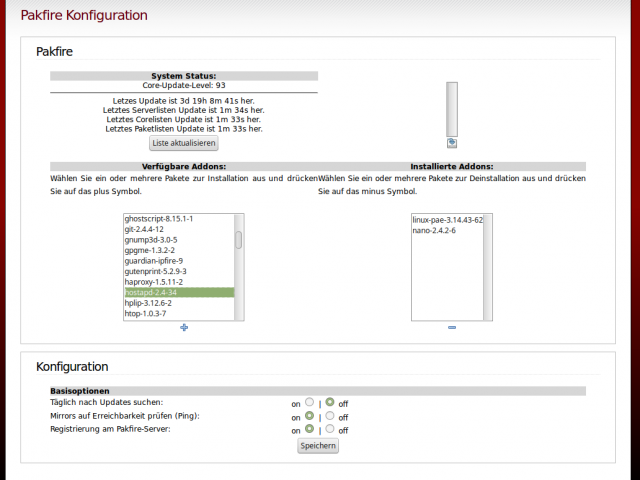The height and width of the screenshot is (480, 640).
Task: Select guardian-ipfire-9 package
Action: point(179,261)
